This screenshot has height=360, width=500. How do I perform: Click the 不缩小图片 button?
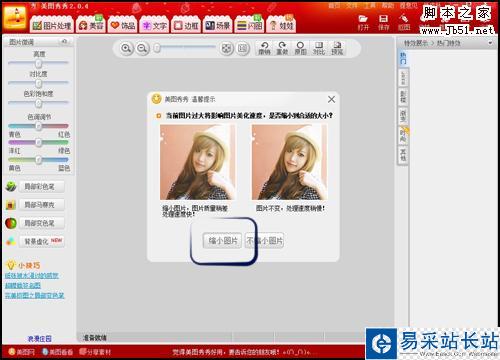[264, 240]
